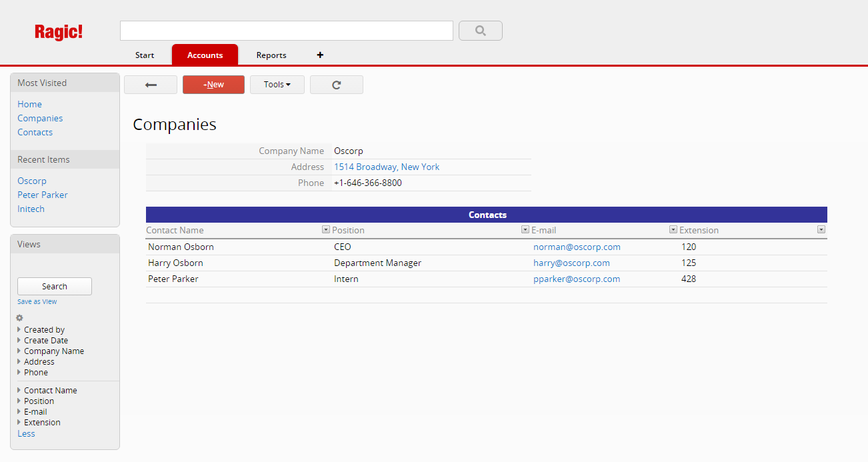Viewport: 868px width, 462px height.
Task: Click extension 125
Action: tap(689, 263)
